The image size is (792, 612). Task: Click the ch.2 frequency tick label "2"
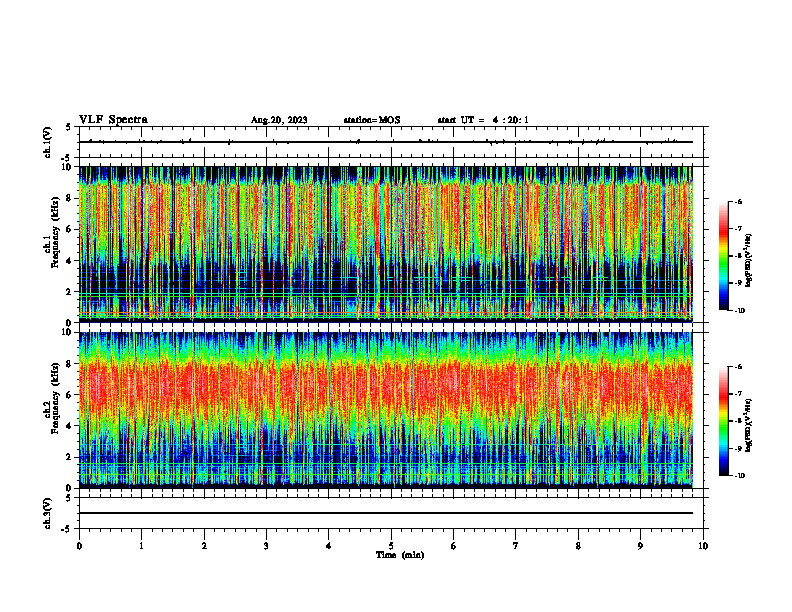tap(71, 457)
